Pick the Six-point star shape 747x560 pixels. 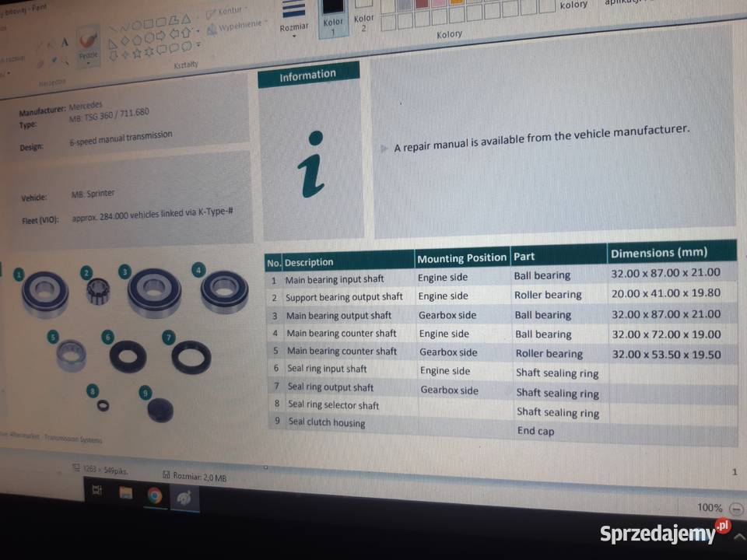pos(149,51)
